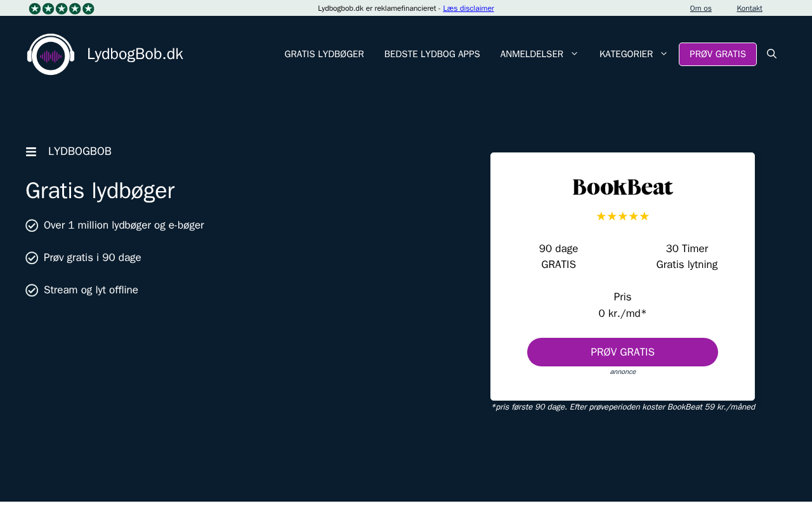Toggle the LYDBOGBOB hamburger menu icon
The height and width of the screenshot is (508, 812).
point(31,152)
